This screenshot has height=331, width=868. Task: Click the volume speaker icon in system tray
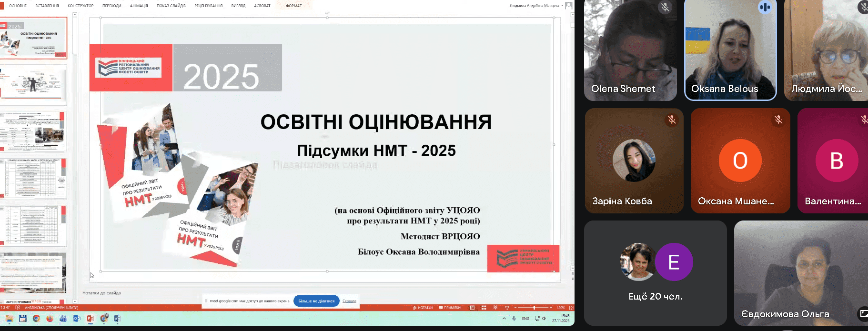pyautogui.click(x=544, y=319)
